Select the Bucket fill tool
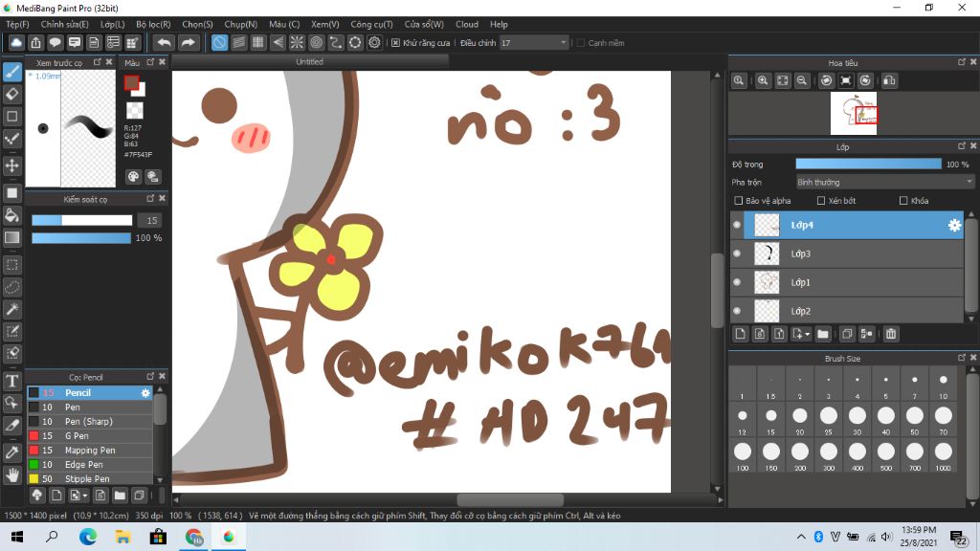The width and height of the screenshot is (980, 551). pos(11,215)
